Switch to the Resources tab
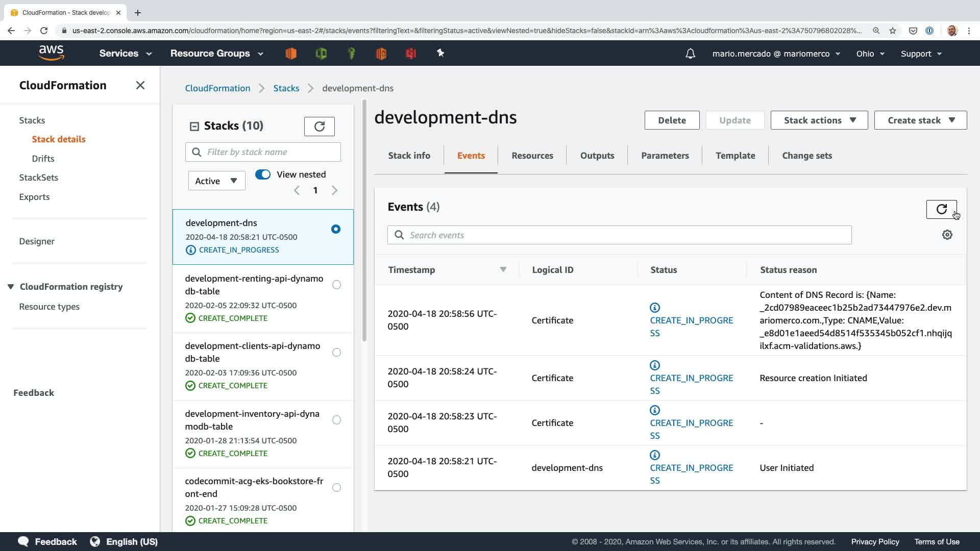This screenshot has width=980, height=551. coord(532,156)
